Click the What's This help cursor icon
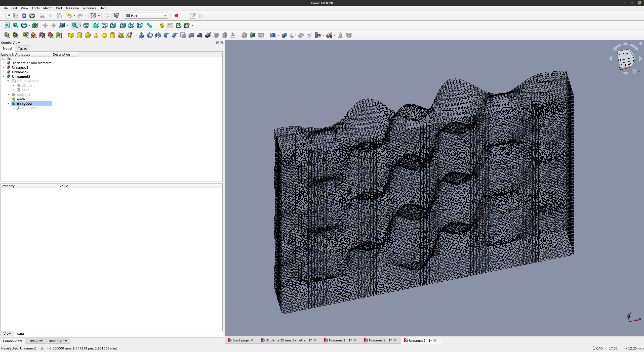The width and height of the screenshot is (644, 352). pos(116,16)
